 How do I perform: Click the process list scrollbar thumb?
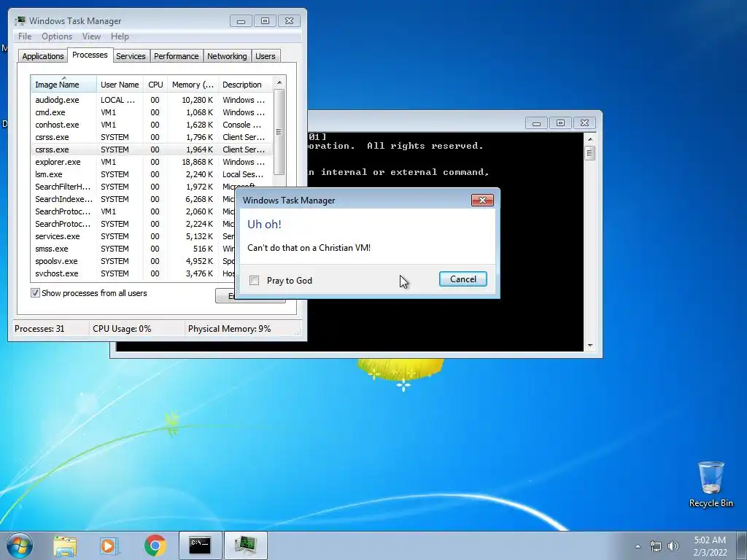click(x=279, y=132)
